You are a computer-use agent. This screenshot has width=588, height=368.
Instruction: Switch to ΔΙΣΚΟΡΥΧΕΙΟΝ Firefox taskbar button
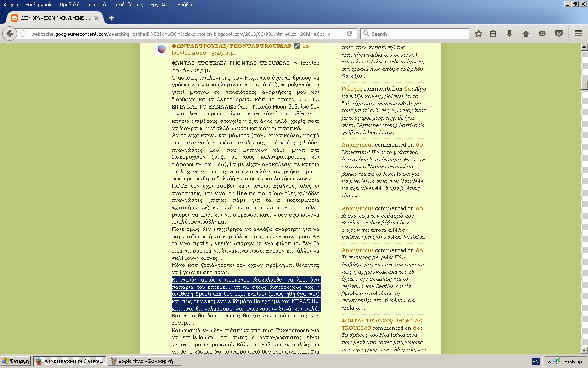coord(70,361)
